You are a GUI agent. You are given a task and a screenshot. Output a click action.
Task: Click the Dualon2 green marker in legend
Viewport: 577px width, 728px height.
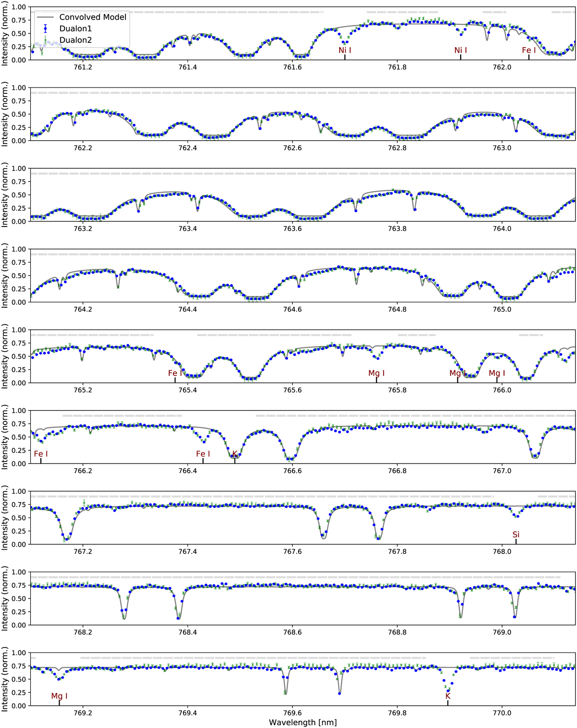tap(45, 40)
